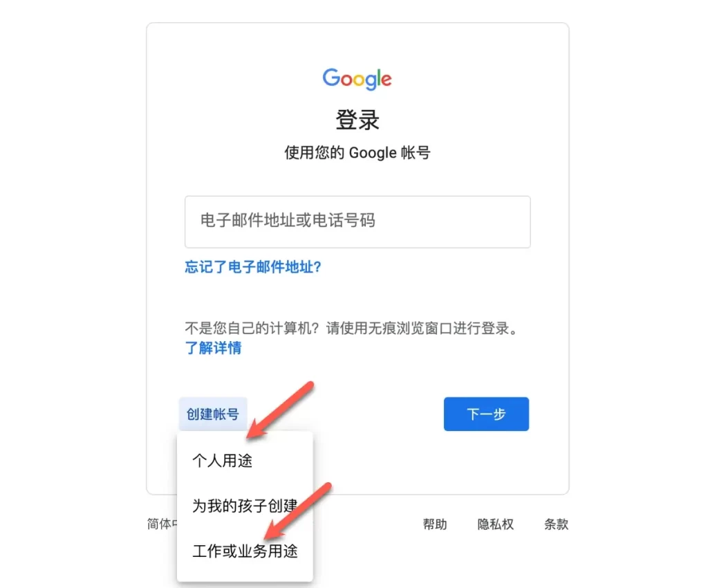The height and width of the screenshot is (588, 708).
Task: Click red arrow pointing to 工作或业务用途
Action: (298, 511)
